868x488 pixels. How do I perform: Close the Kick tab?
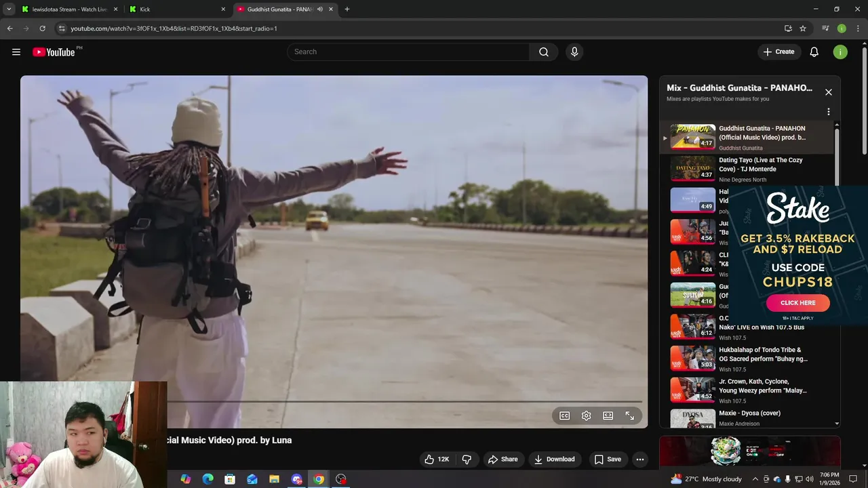223,9
